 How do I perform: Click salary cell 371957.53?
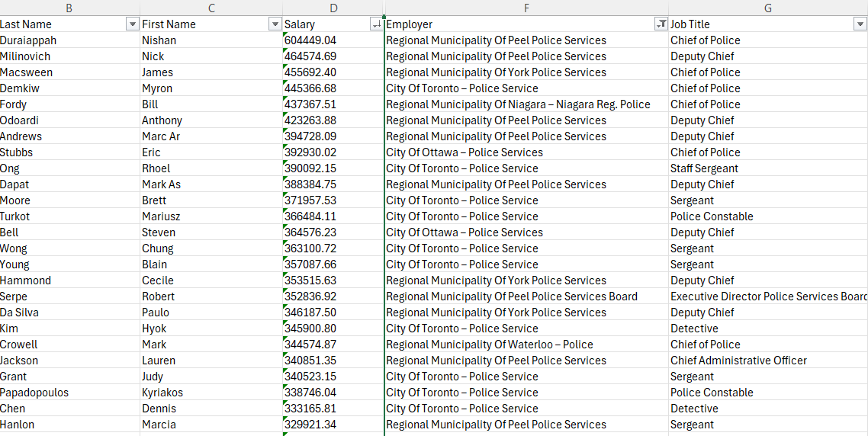click(333, 200)
